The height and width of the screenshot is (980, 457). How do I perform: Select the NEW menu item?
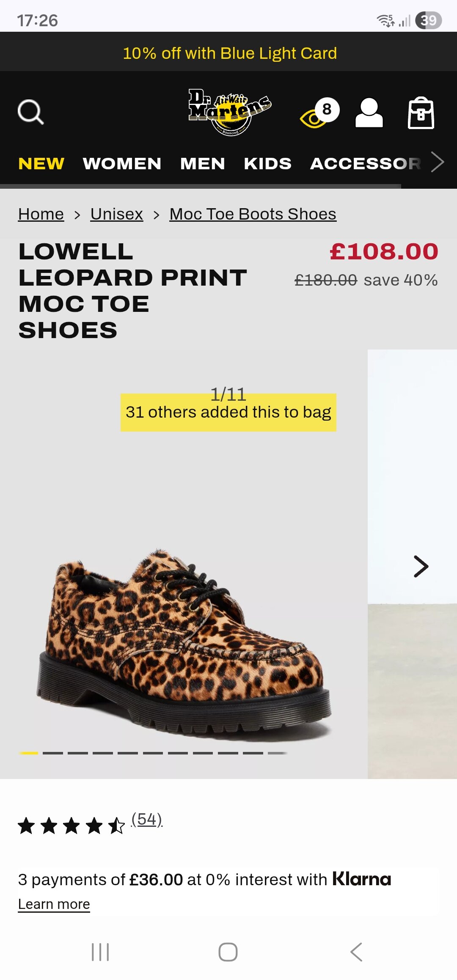41,164
